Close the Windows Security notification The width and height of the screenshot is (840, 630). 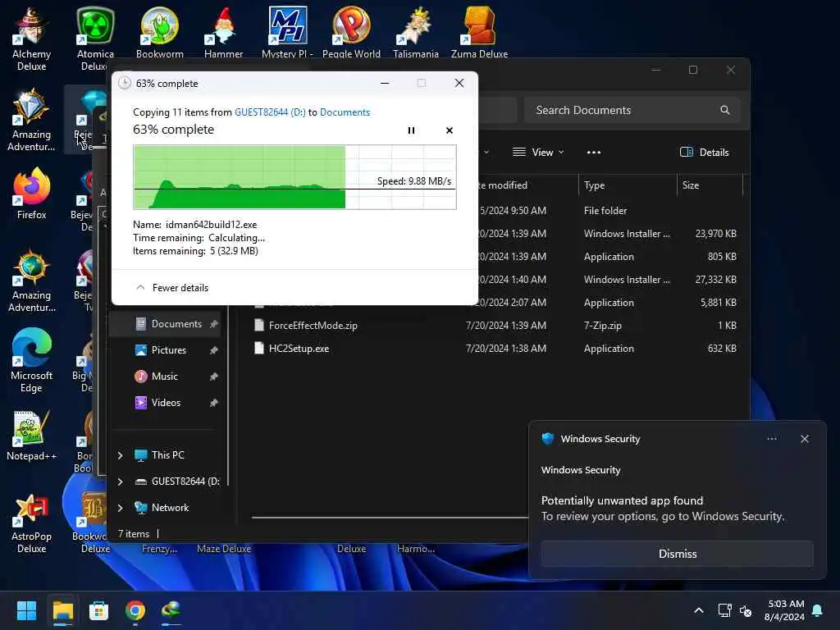(804, 439)
